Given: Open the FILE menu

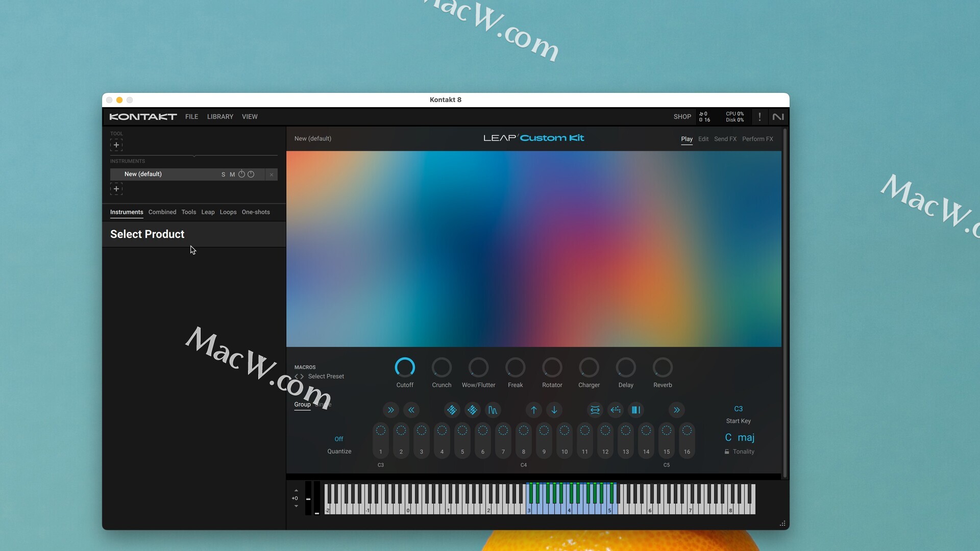Looking at the screenshot, I should pos(192,117).
